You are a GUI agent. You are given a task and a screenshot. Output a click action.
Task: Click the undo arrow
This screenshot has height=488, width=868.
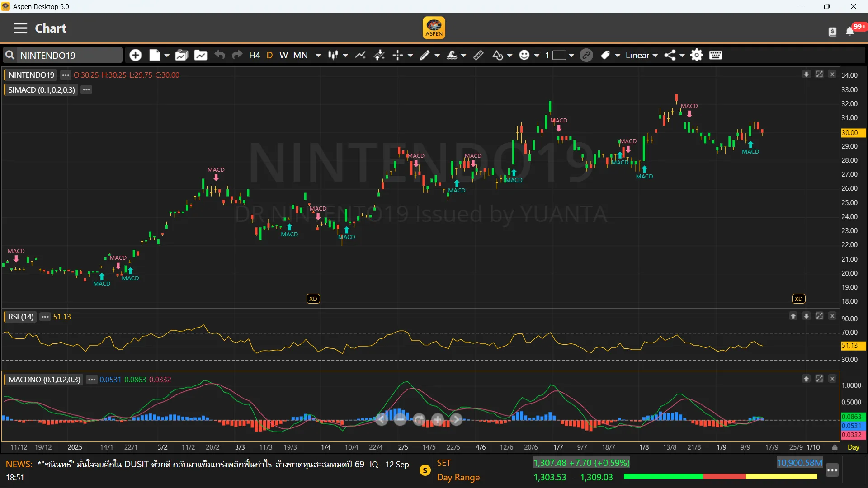coord(220,55)
